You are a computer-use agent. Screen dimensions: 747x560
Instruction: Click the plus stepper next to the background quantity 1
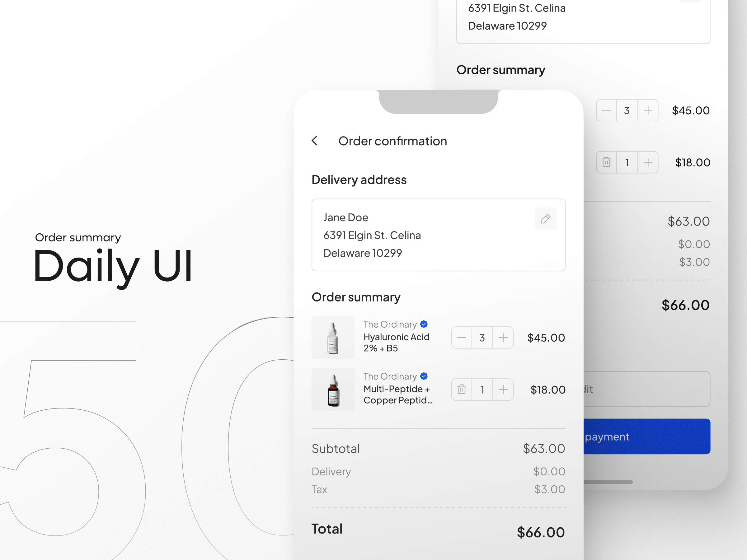coord(647,162)
